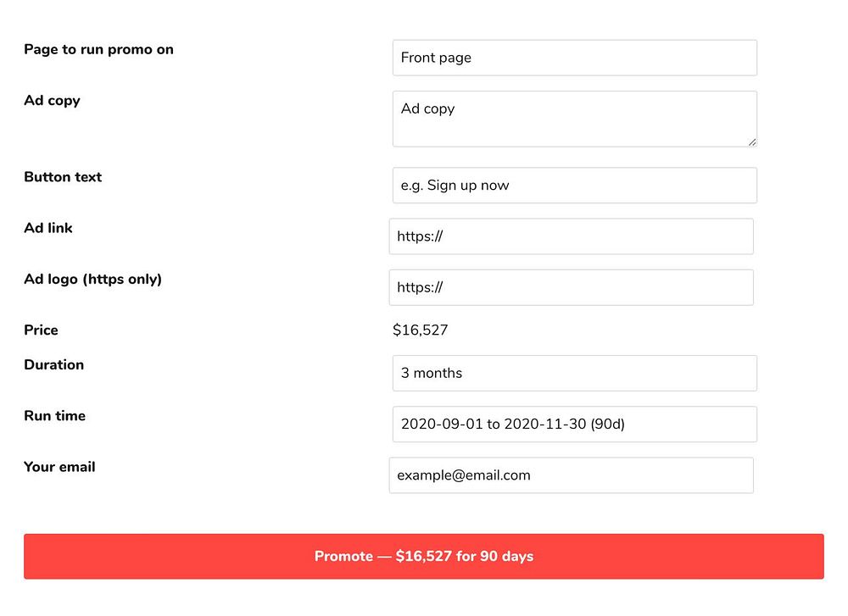Click the 'Ad logo (https only)' label

(92, 279)
